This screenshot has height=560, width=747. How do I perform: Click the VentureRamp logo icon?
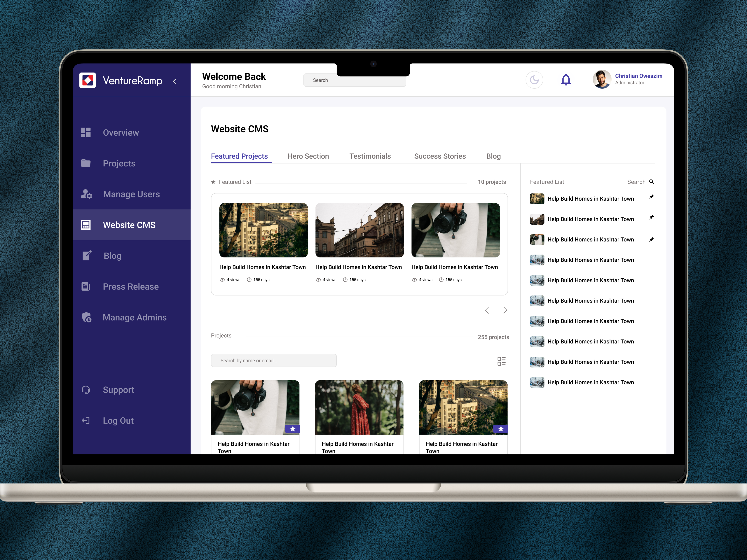88,80
